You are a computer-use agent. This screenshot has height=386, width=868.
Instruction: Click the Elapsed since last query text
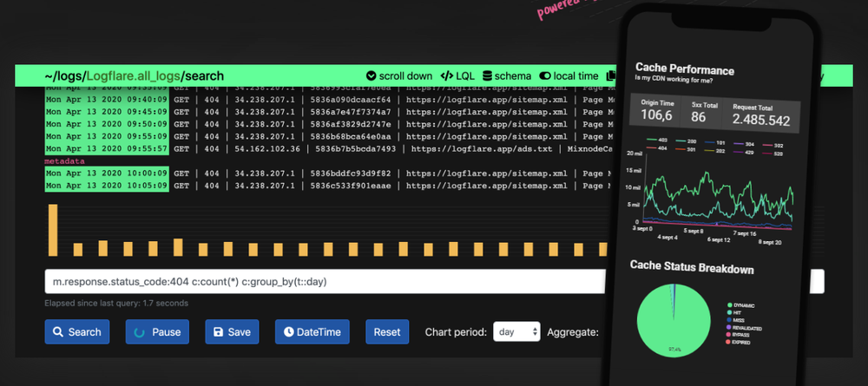click(116, 303)
